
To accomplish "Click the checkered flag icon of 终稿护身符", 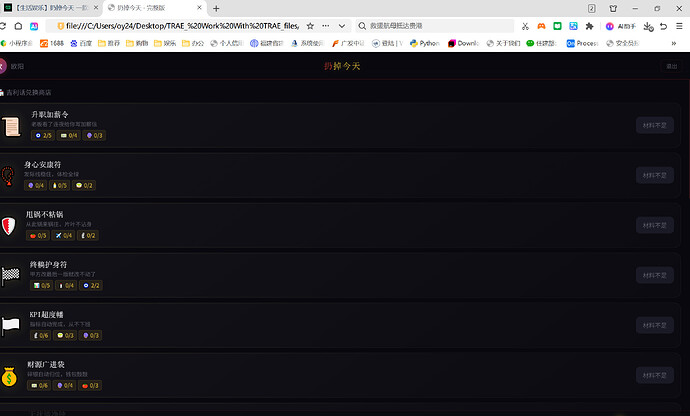I will [x=11, y=276].
